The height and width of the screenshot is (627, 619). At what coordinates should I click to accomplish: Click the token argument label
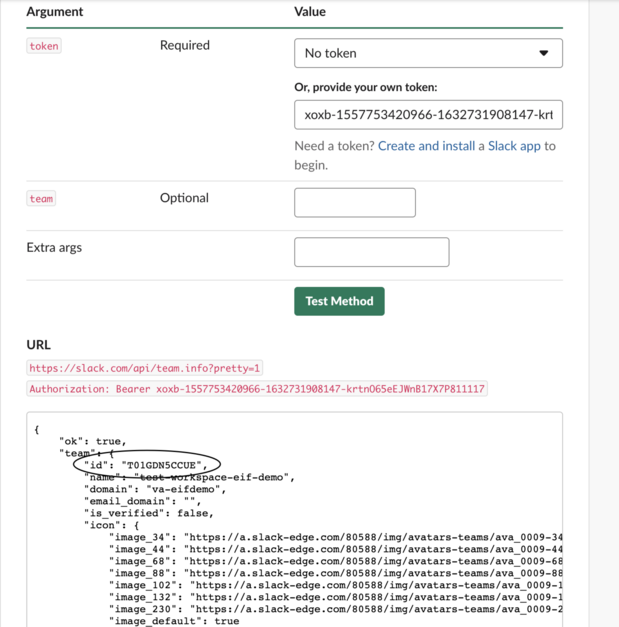(x=44, y=46)
